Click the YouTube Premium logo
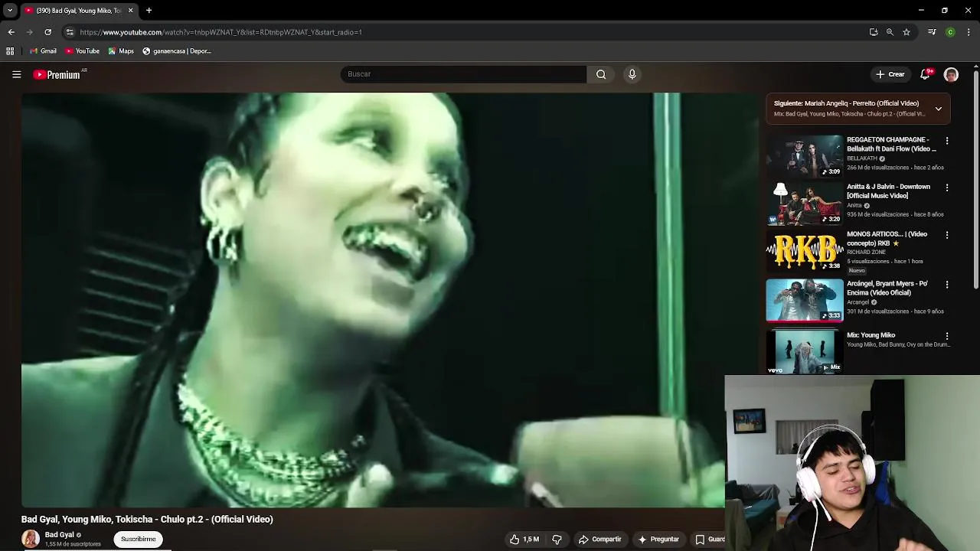This screenshot has height=551, width=980. click(57, 74)
